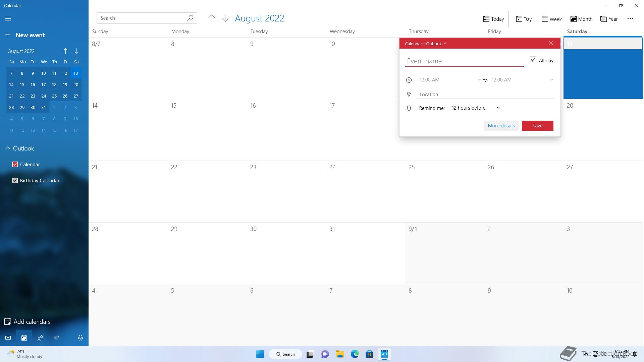Viewport: 644px width, 362px height.
Task: Move mini calendar to previous month
Action: [x=66, y=51]
